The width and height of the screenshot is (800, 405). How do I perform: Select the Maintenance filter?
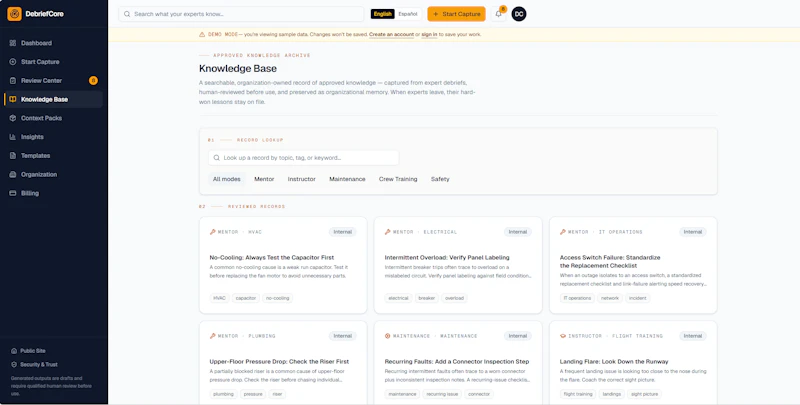pos(347,179)
